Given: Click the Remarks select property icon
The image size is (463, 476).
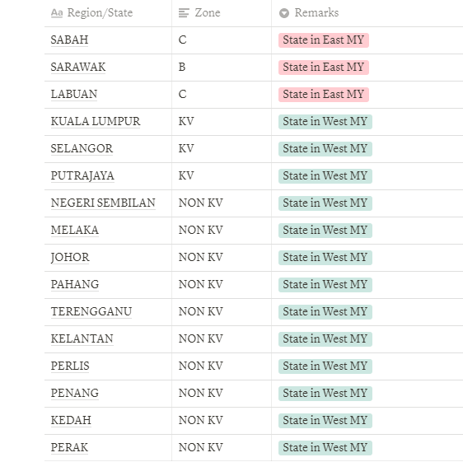Looking at the screenshot, I should coord(284,13).
